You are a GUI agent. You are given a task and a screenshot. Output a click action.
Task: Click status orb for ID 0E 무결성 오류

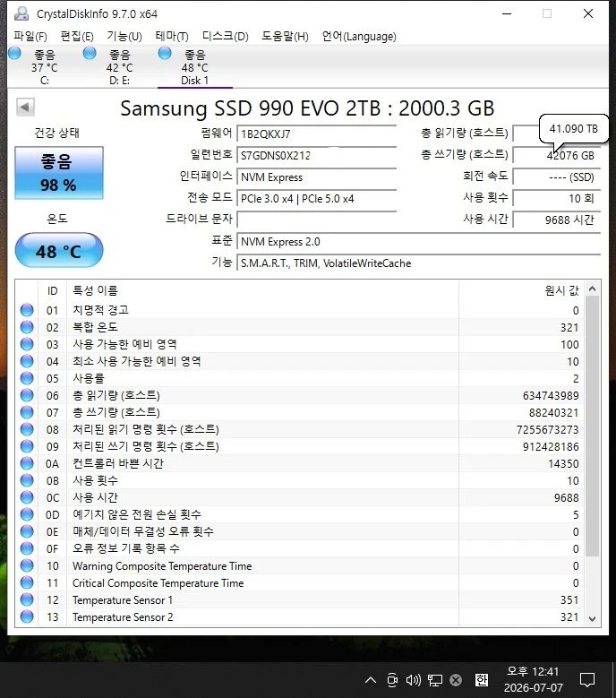point(27,531)
